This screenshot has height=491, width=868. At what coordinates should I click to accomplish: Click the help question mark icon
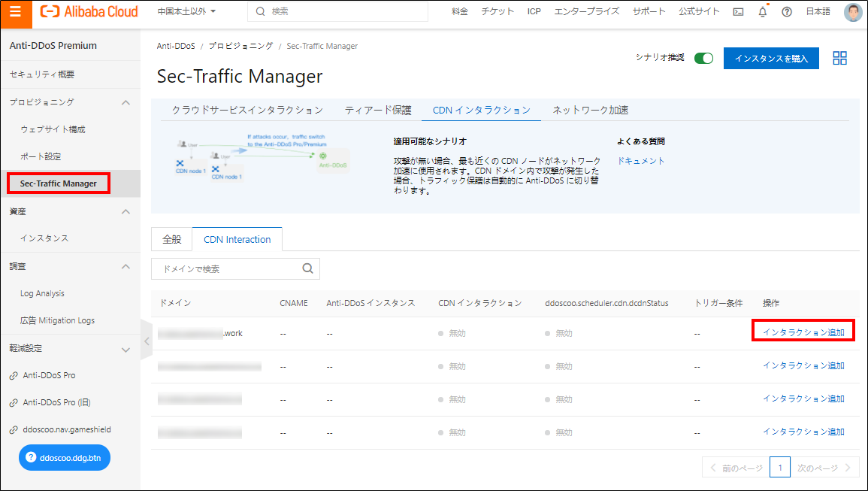click(787, 12)
